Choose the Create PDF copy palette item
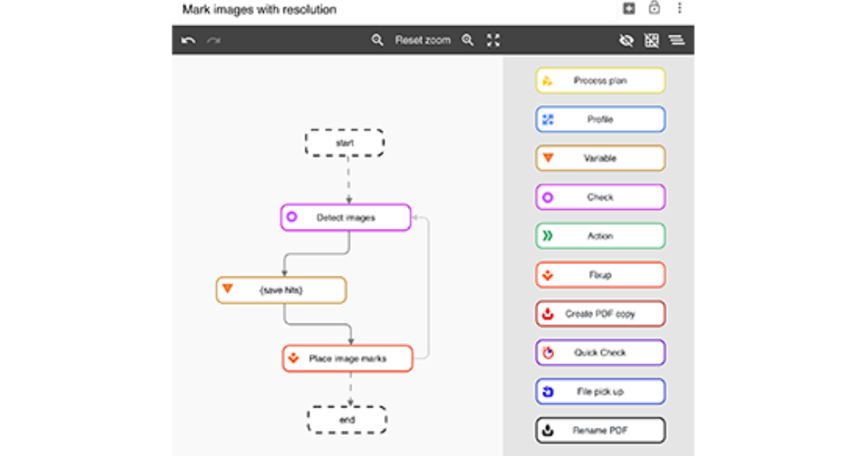868x456 pixels. click(x=600, y=314)
